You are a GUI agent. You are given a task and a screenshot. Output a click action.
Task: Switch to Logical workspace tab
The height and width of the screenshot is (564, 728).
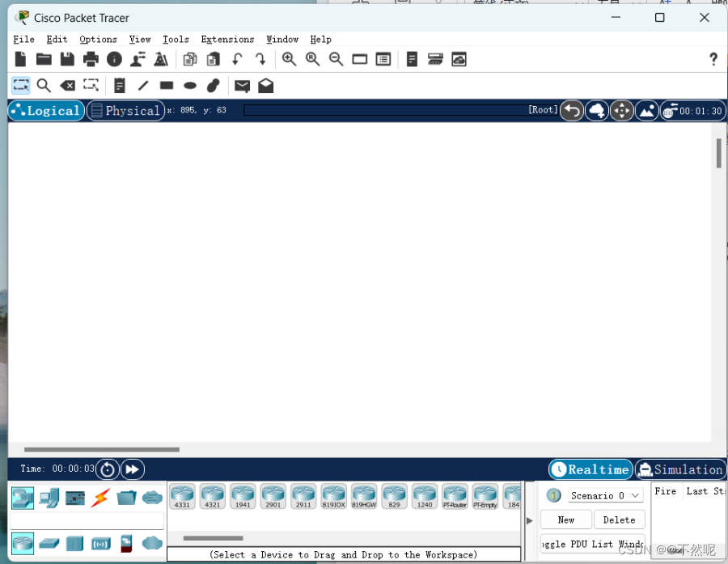click(x=46, y=111)
